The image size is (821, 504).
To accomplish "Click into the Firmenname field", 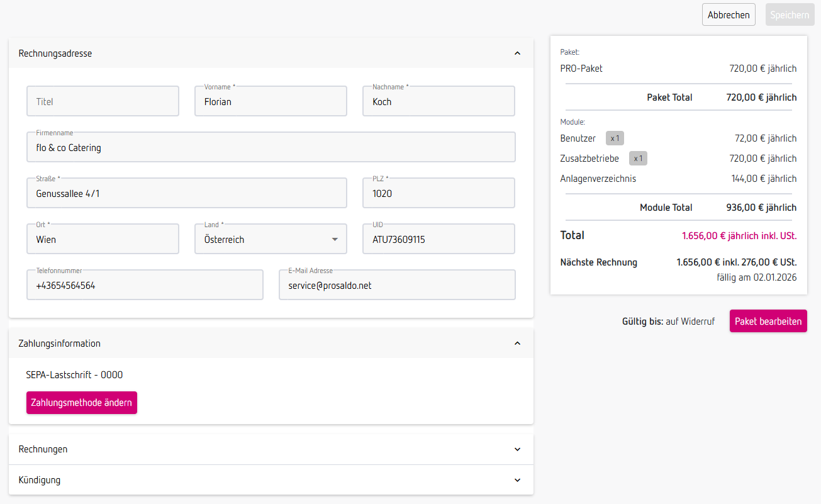I will point(271,148).
